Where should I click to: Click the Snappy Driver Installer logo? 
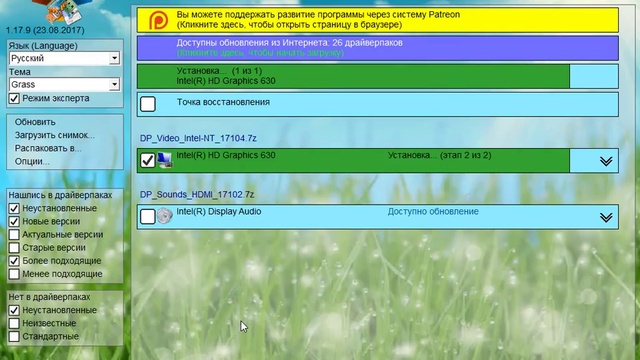62,11
